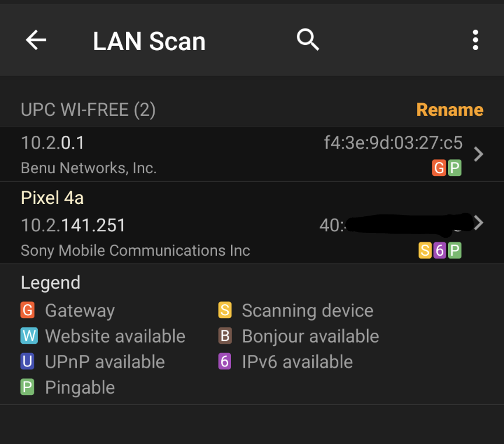Screen dimensions: 504x444
Task: Click the IPv6 badge on Pixel 4a row
Action: (440, 250)
